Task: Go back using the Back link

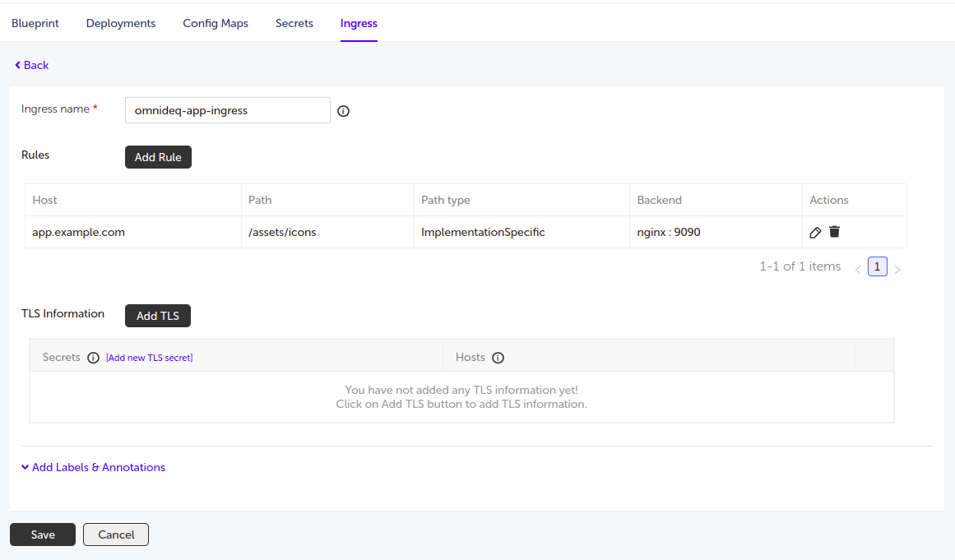Action: pos(32,65)
